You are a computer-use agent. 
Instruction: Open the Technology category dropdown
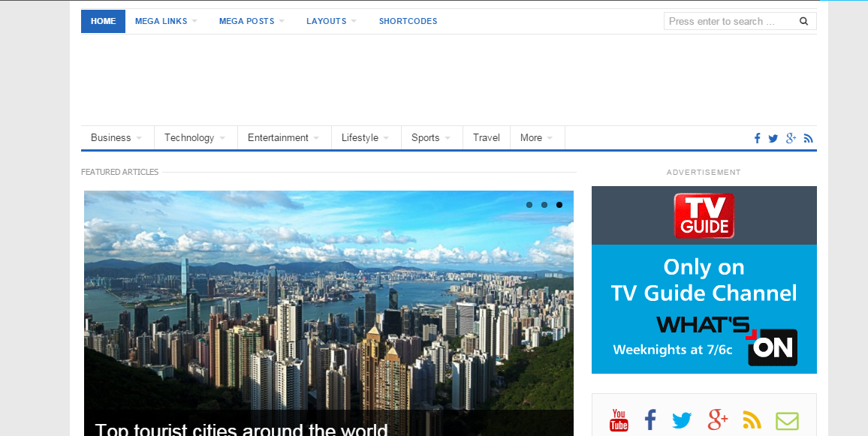(195, 138)
